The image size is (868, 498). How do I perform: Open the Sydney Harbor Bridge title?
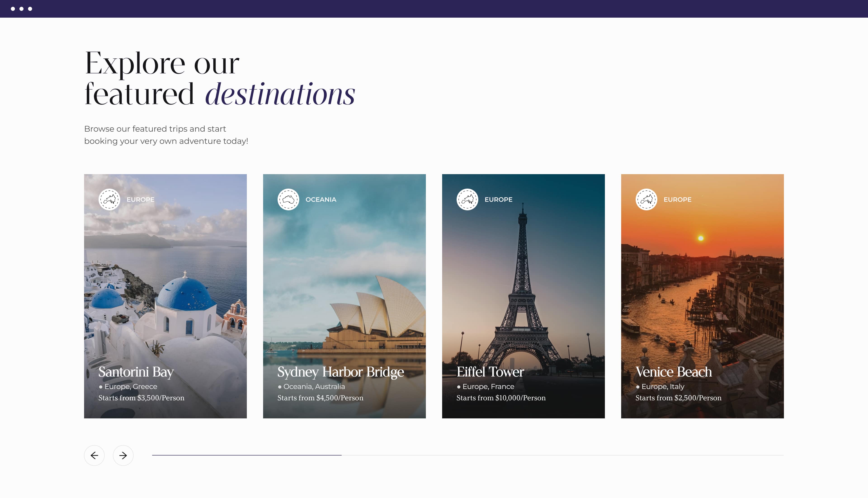[340, 372]
